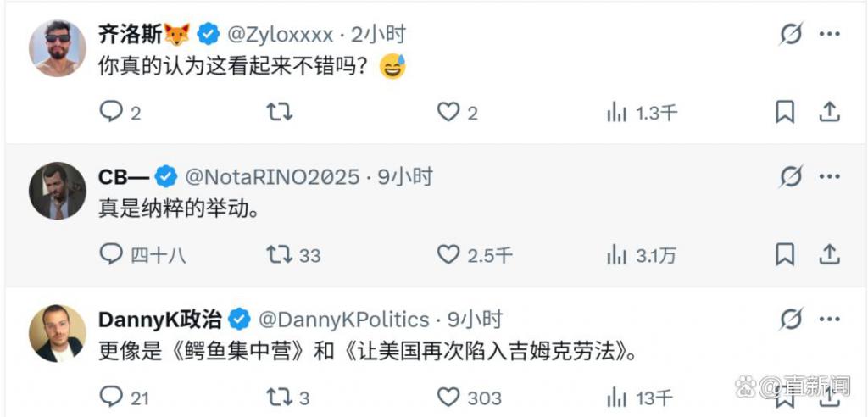
Task: Open 齐洛斯's profile picture
Action: 57,48
